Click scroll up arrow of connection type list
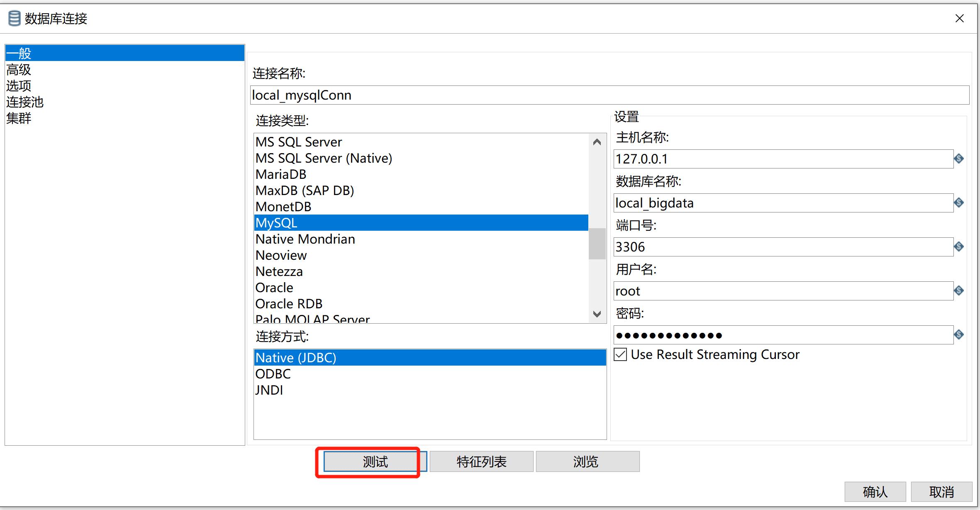Screen dimensions: 980x510 tap(597, 142)
